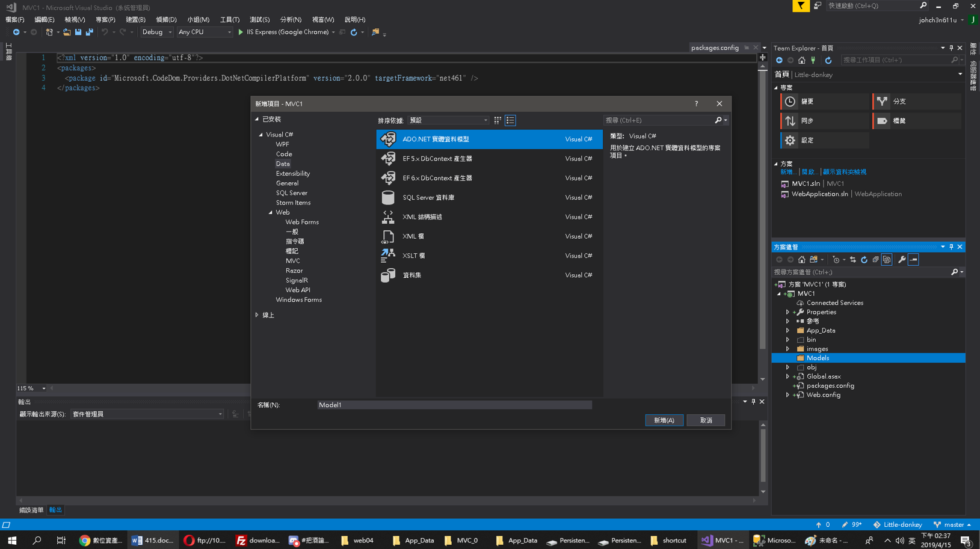Open the 檢視(V) View menu
This screenshot has width=980, height=549.
pos(75,20)
